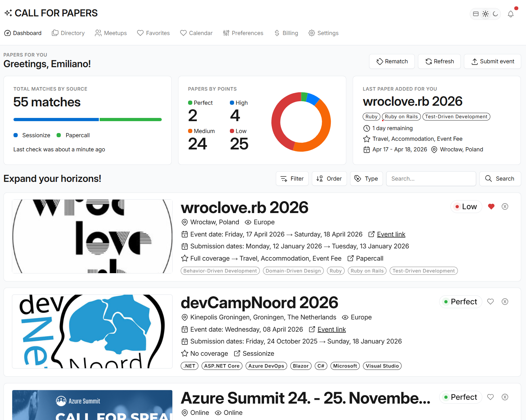Enable light mode with the sun toggle
526x420 pixels.
click(x=485, y=14)
